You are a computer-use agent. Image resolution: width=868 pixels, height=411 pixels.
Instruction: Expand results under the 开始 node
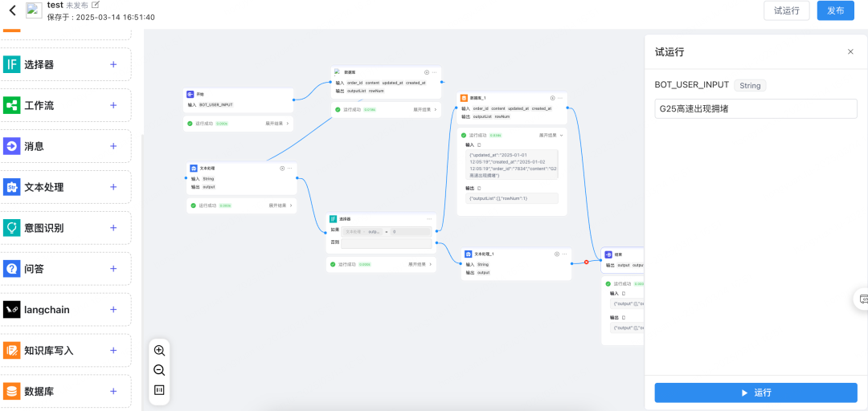(x=278, y=124)
